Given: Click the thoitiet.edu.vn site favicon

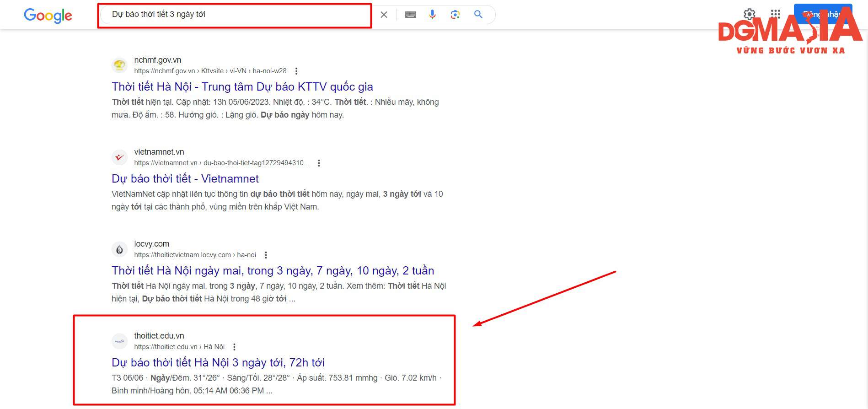Looking at the screenshot, I should 120,341.
